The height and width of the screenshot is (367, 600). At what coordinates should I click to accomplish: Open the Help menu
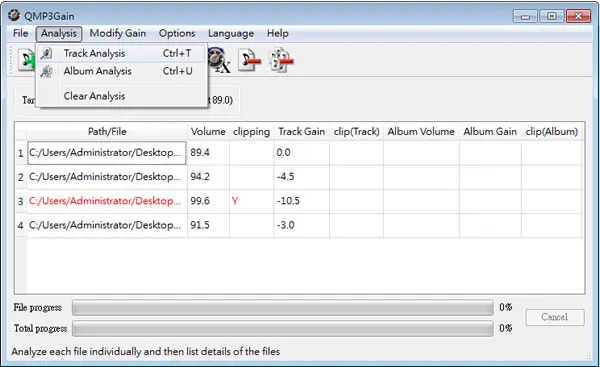(277, 33)
